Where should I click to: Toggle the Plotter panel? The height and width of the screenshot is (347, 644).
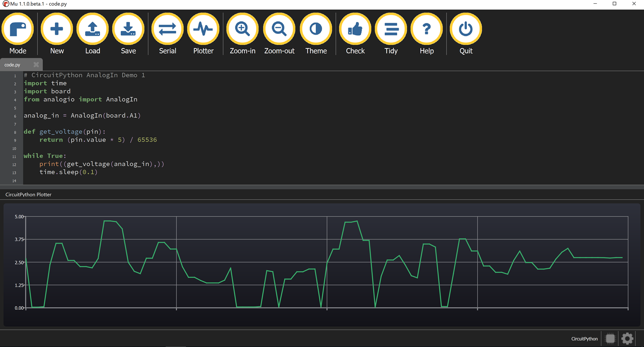(203, 29)
